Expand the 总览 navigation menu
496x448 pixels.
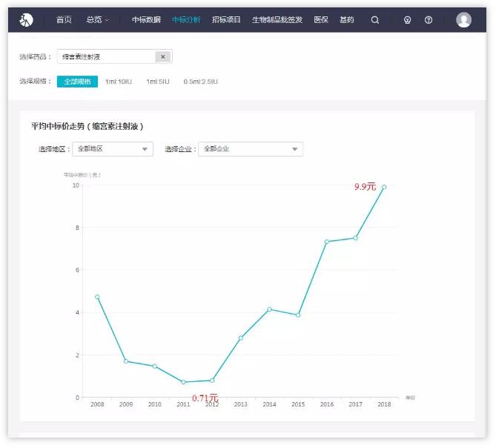(x=97, y=20)
